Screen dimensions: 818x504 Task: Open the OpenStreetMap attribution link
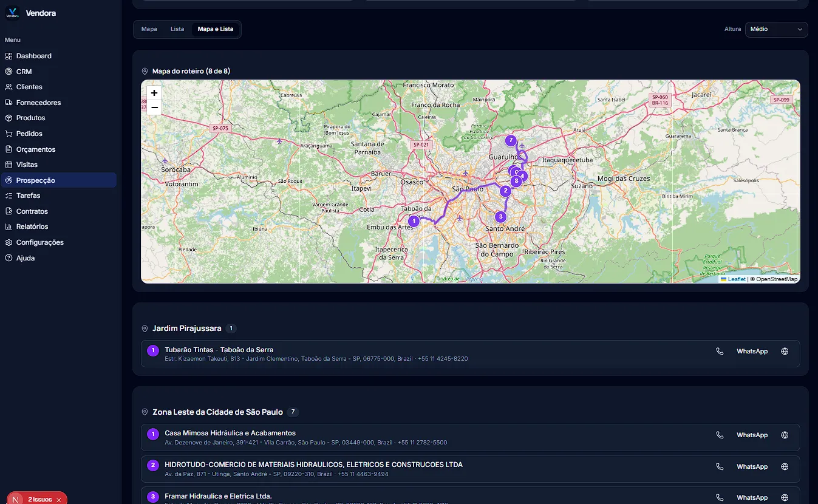pyautogui.click(x=777, y=279)
